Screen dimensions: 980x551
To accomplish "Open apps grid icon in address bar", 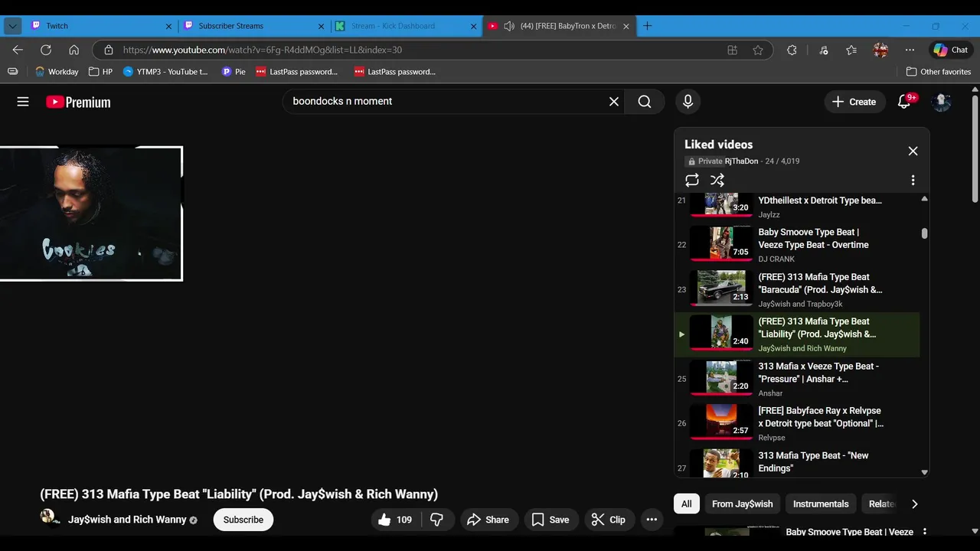I will click(732, 50).
